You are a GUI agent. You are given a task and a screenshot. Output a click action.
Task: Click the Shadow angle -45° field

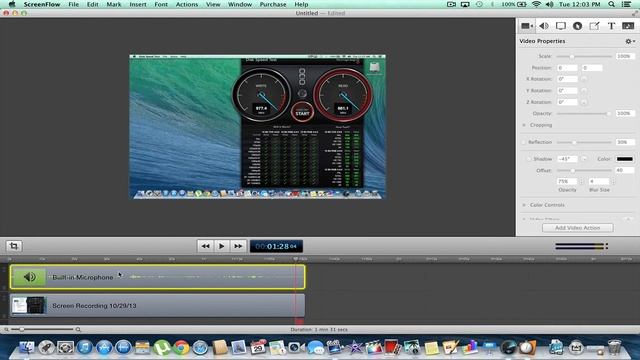click(x=567, y=159)
